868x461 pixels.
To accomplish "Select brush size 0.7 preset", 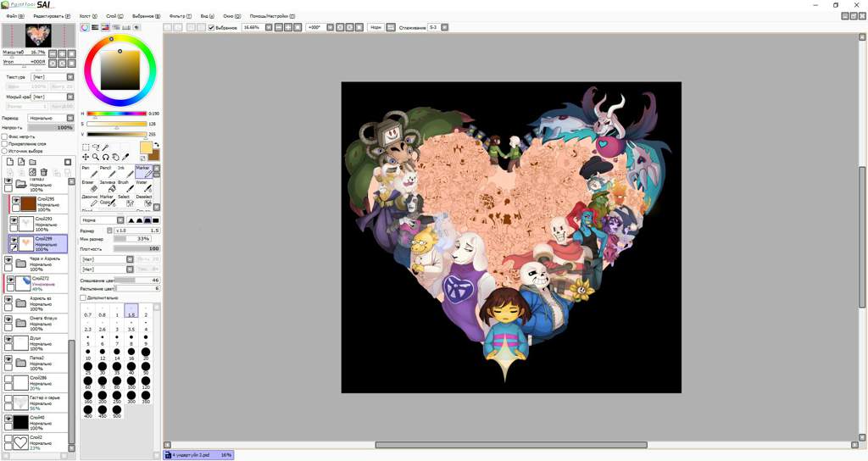I will tap(87, 311).
